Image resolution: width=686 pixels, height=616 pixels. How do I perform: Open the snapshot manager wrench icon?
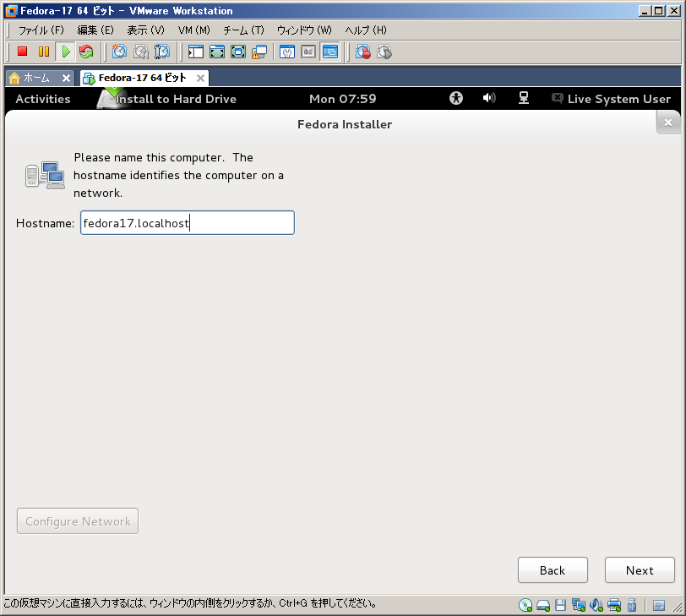(x=162, y=52)
